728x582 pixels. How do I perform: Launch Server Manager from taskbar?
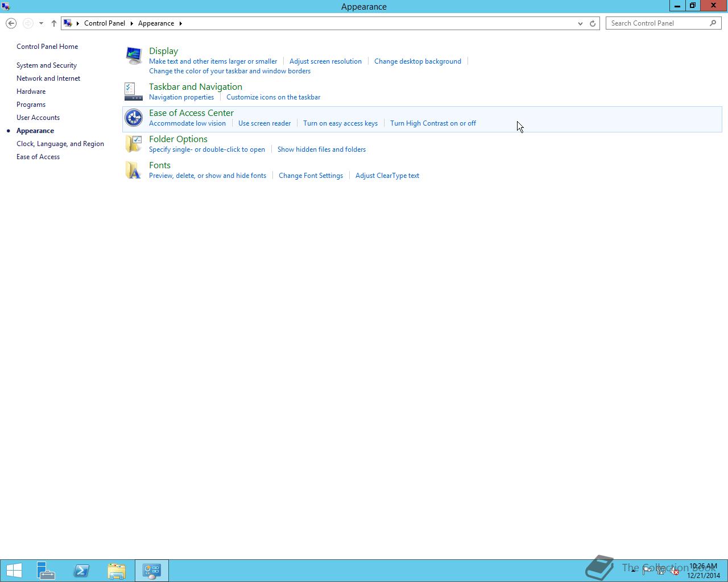pyautogui.click(x=46, y=571)
